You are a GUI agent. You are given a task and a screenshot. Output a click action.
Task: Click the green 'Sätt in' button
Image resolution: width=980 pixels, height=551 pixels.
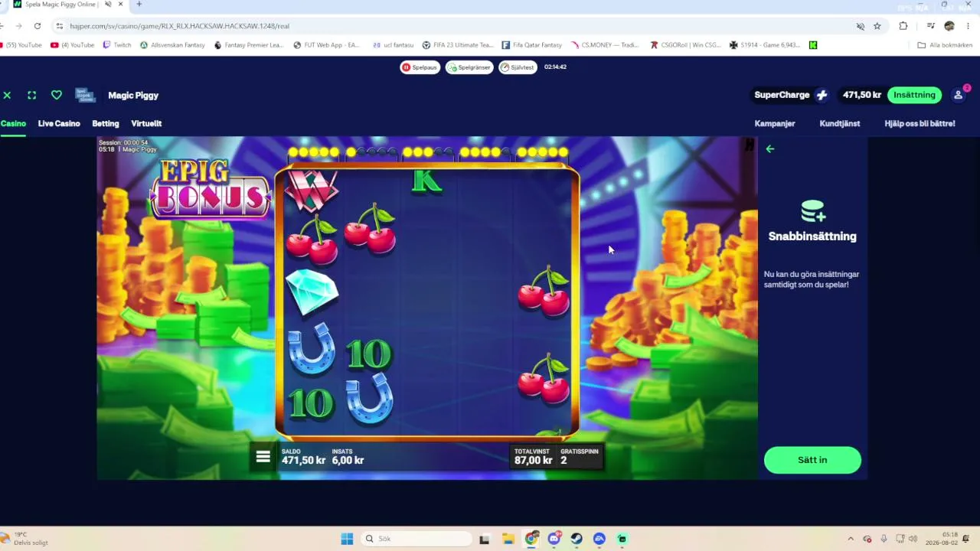[812, 460]
